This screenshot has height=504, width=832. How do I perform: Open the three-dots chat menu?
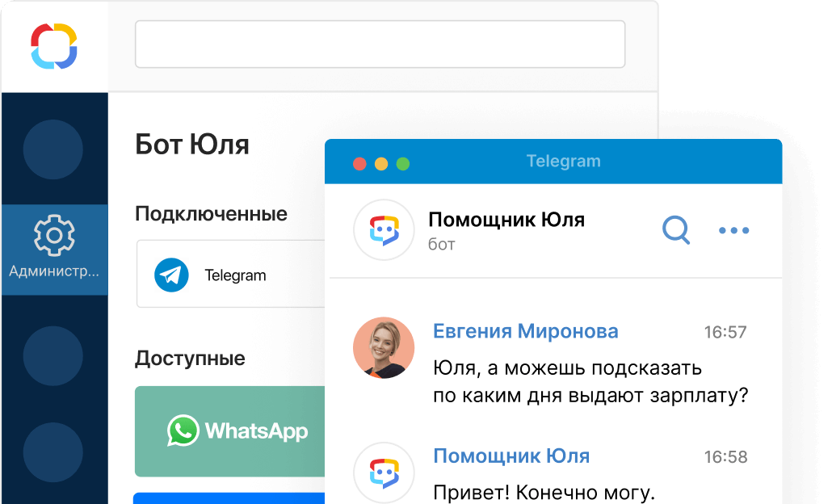point(733,230)
